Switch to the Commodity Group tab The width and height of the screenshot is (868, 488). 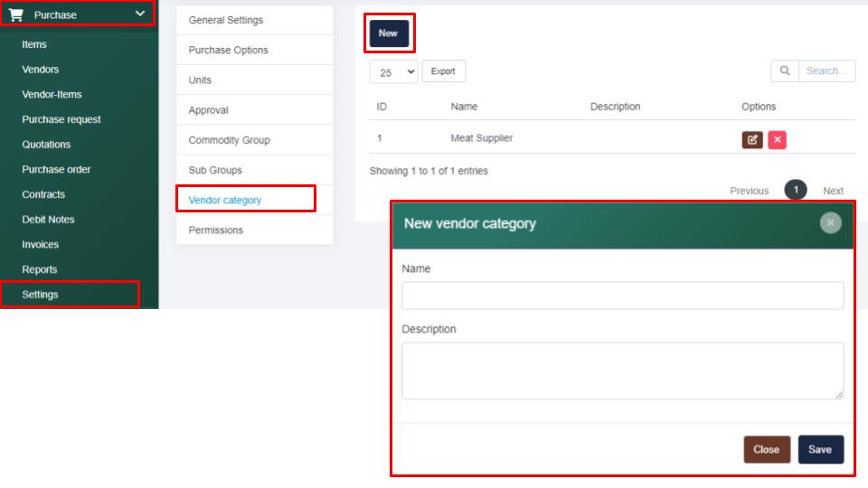coord(229,140)
